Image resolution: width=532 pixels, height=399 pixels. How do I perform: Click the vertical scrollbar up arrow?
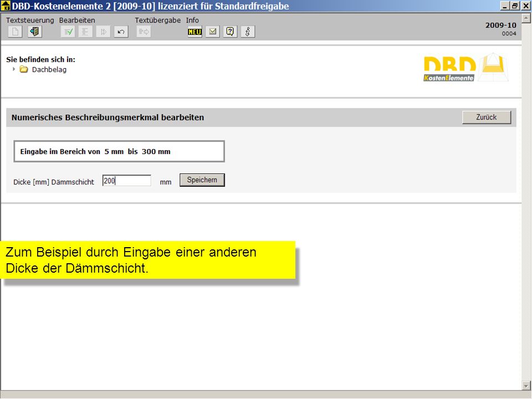click(x=526, y=18)
